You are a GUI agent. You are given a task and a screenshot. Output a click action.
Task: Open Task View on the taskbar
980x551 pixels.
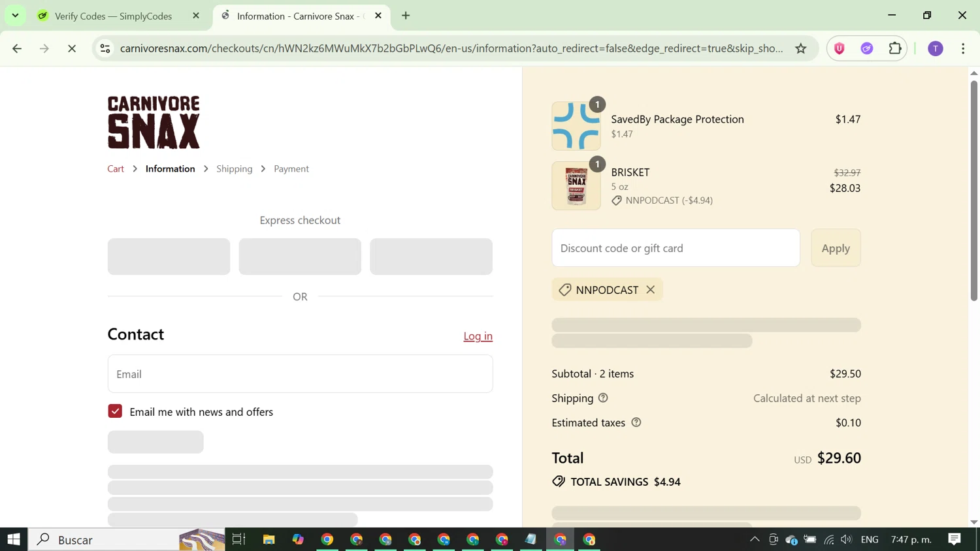(238, 539)
